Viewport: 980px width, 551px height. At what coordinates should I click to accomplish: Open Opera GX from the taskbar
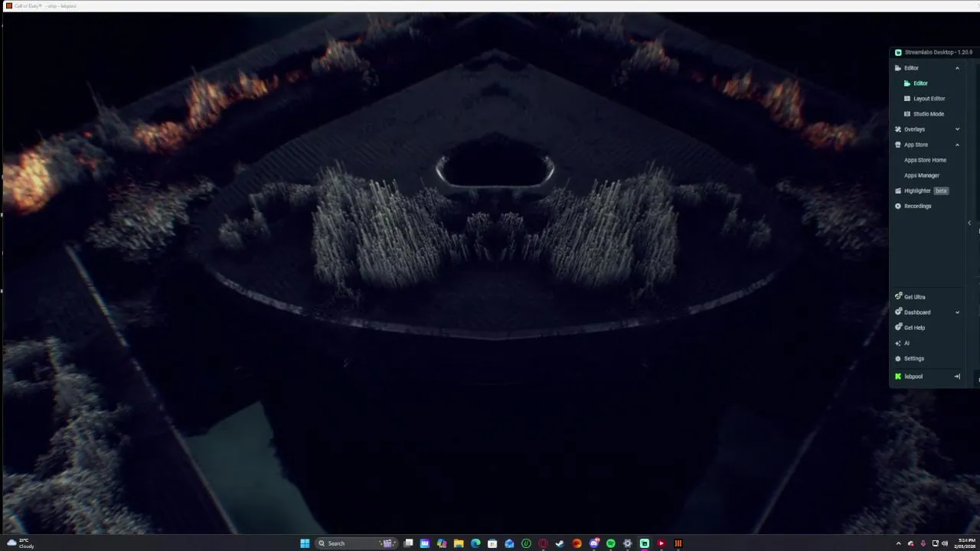pos(543,543)
